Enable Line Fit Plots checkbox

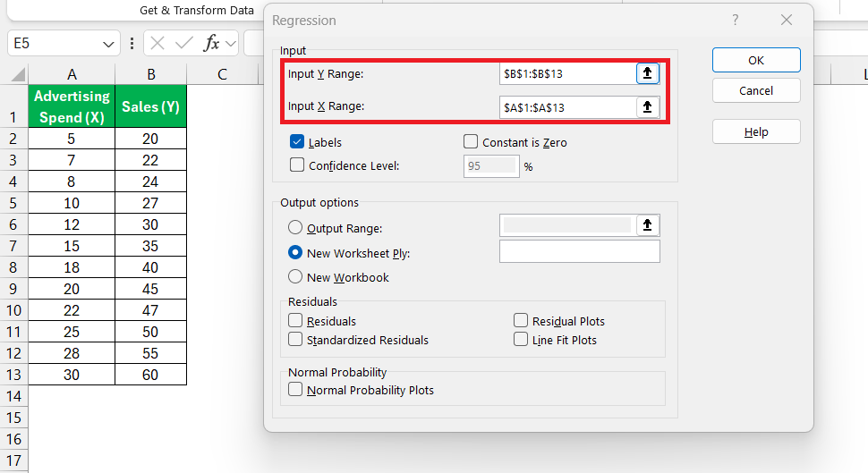pos(521,339)
